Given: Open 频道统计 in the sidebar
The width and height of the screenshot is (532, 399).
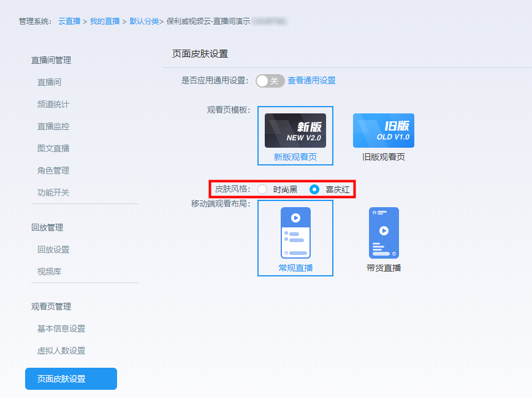Looking at the screenshot, I should 53,104.
